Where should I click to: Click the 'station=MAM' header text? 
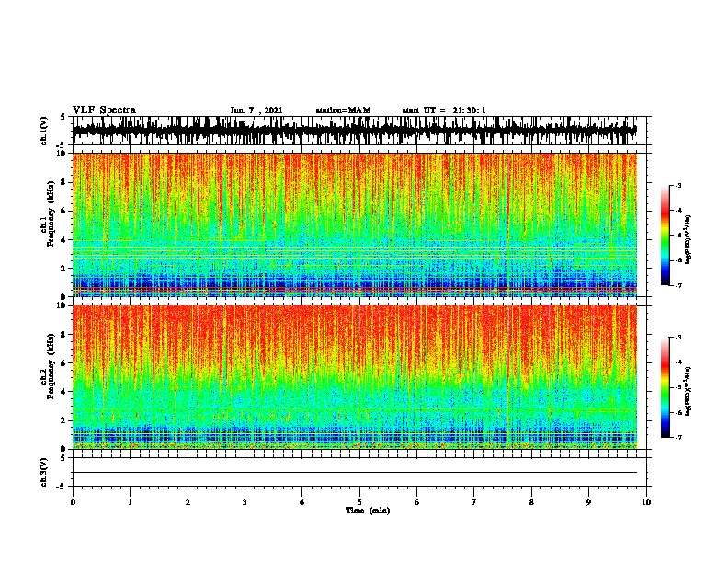(343, 110)
